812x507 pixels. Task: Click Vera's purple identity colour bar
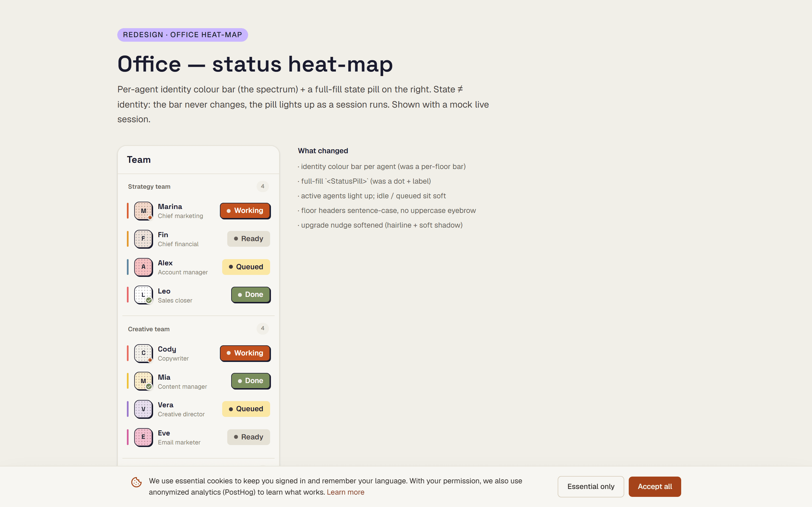point(128,410)
